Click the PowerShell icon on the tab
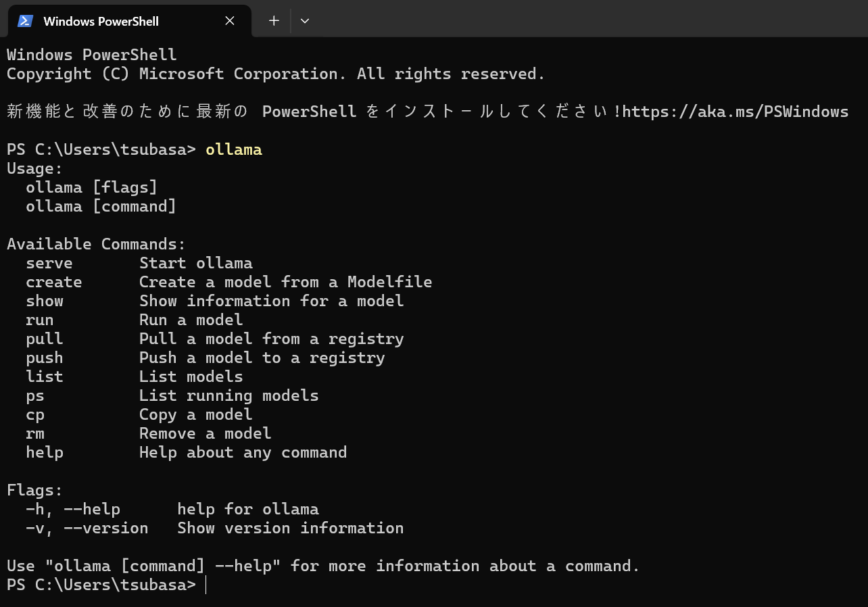 coord(25,21)
